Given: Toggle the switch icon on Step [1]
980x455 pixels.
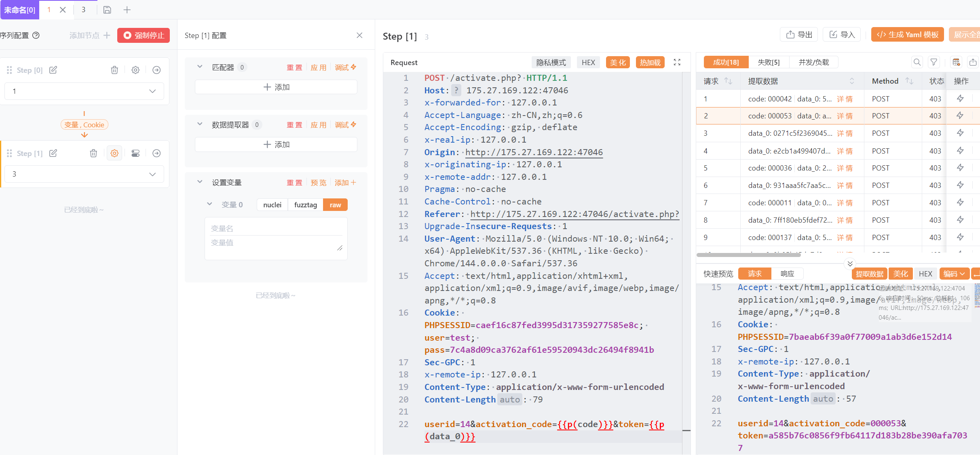Looking at the screenshot, I should tap(135, 153).
